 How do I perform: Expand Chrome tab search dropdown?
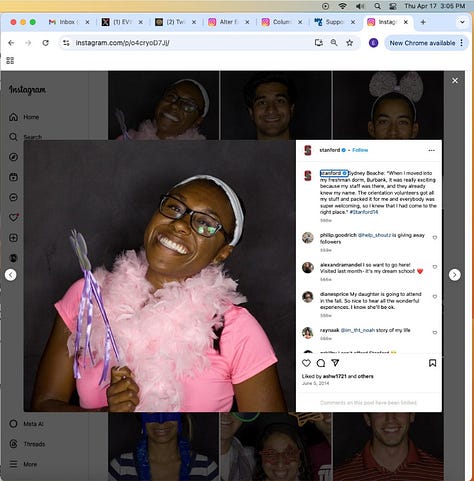[x=462, y=22]
